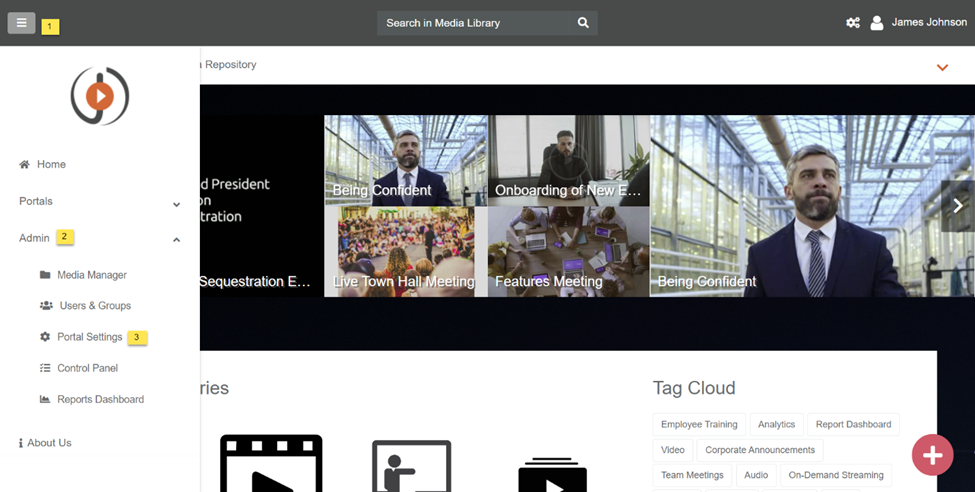Open Media Manager from the sidebar
975x492 pixels.
click(x=91, y=275)
